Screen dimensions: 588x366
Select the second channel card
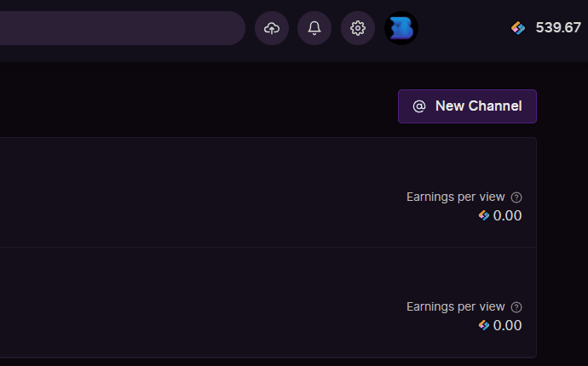[268, 302]
